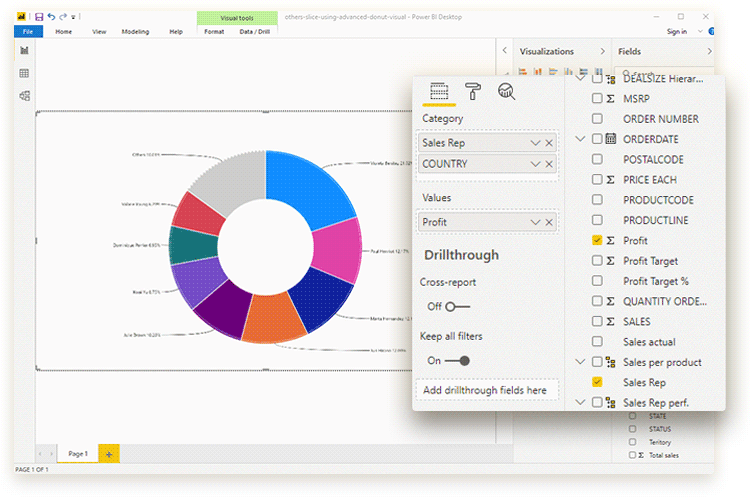The width and height of the screenshot is (750, 500).
Task: Select the clustered bar chart visualization icon
Action: point(553,71)
